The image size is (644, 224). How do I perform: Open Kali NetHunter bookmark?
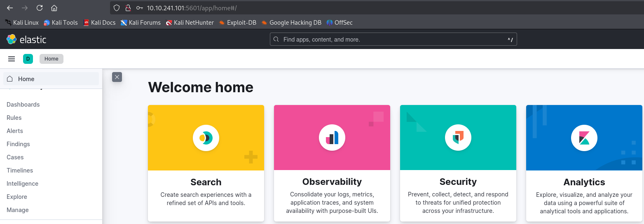(190, 23)
